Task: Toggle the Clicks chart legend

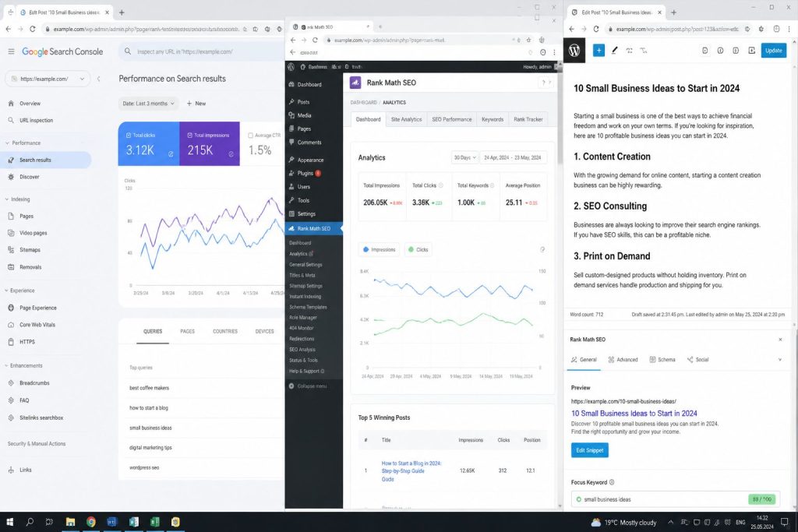Action: (x=418, y=250)
